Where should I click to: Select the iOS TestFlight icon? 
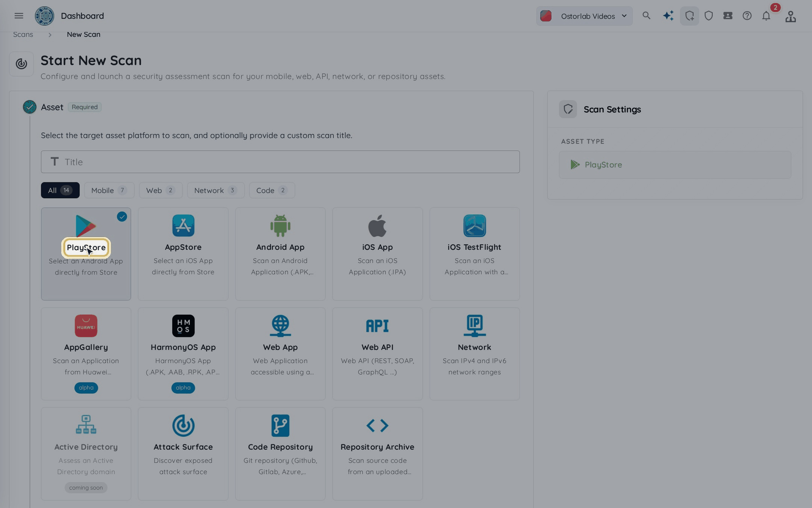[x=475, y=226]
